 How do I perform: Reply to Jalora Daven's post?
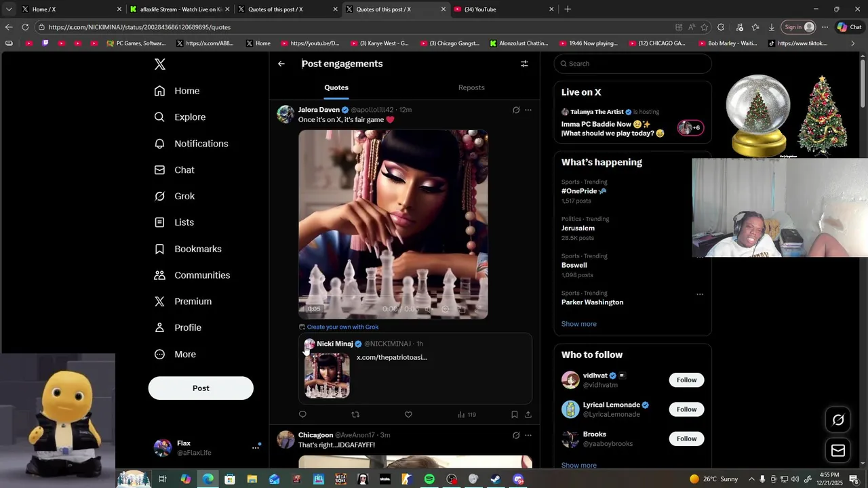(302, 415)
